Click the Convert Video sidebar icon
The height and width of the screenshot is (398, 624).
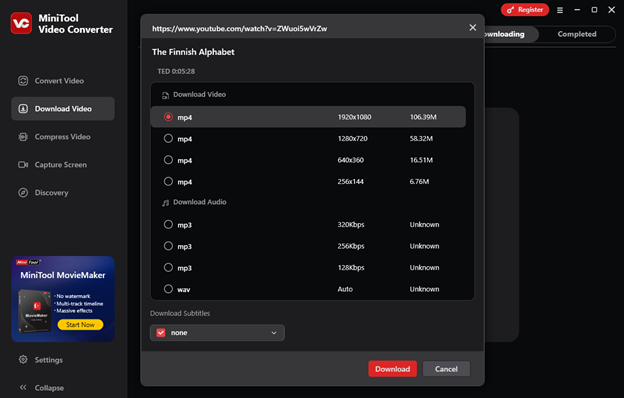coord(23,81)
